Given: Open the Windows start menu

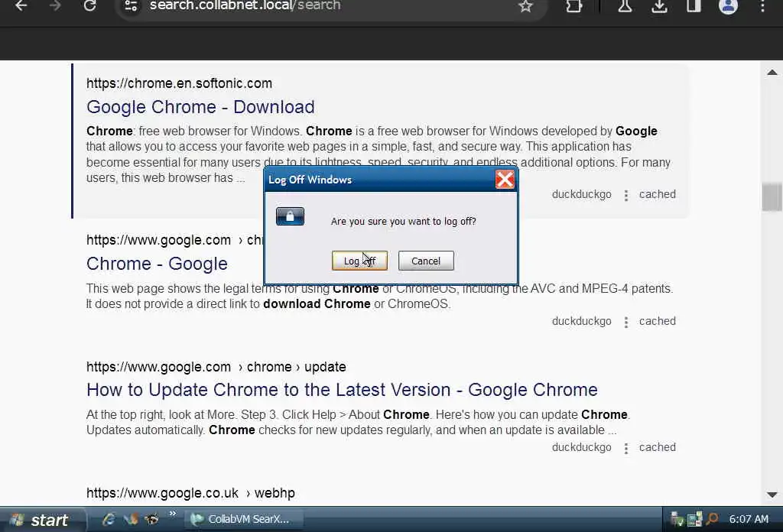Looking at the screenshot, I should coord(43,520).
